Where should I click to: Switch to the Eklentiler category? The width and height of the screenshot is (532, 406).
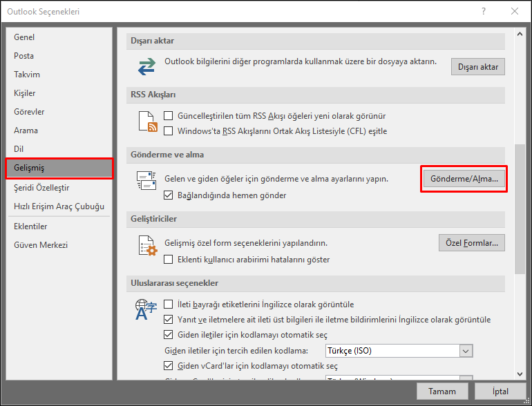59,226
